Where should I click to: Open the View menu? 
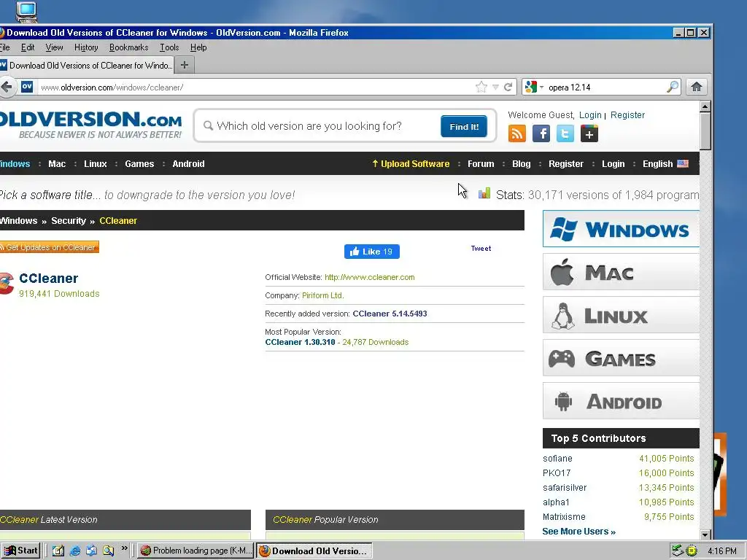tap(54, 47)
